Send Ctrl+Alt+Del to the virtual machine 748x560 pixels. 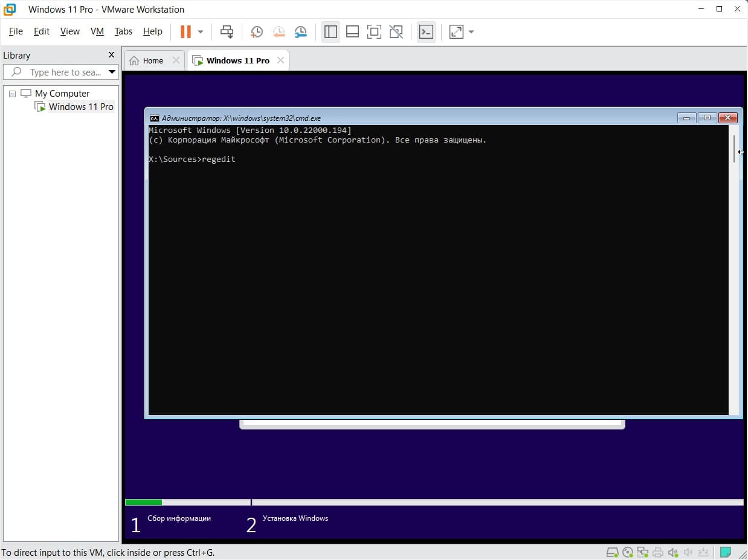227,31
